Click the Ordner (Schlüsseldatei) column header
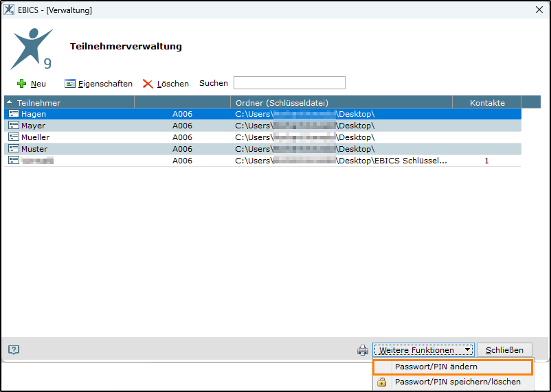 point(341,103)
